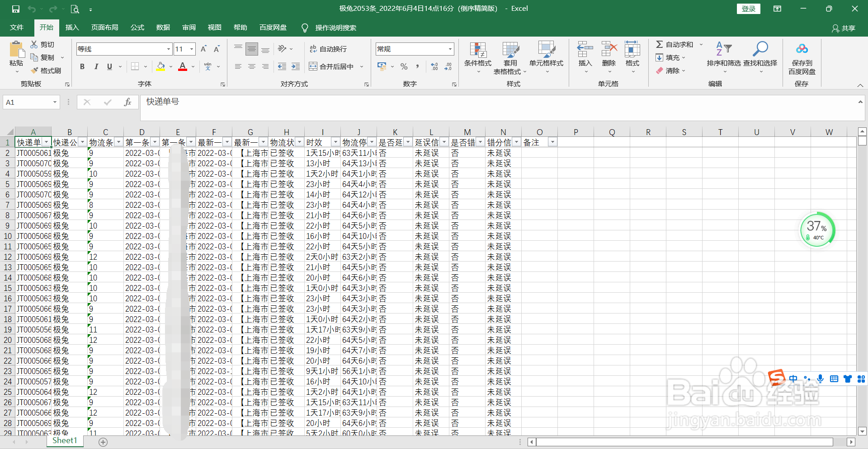The width and height of the screenshot is (868, 449).
Task: Click the Sheet1 worksheet tab
Action: tap(65, 441)
